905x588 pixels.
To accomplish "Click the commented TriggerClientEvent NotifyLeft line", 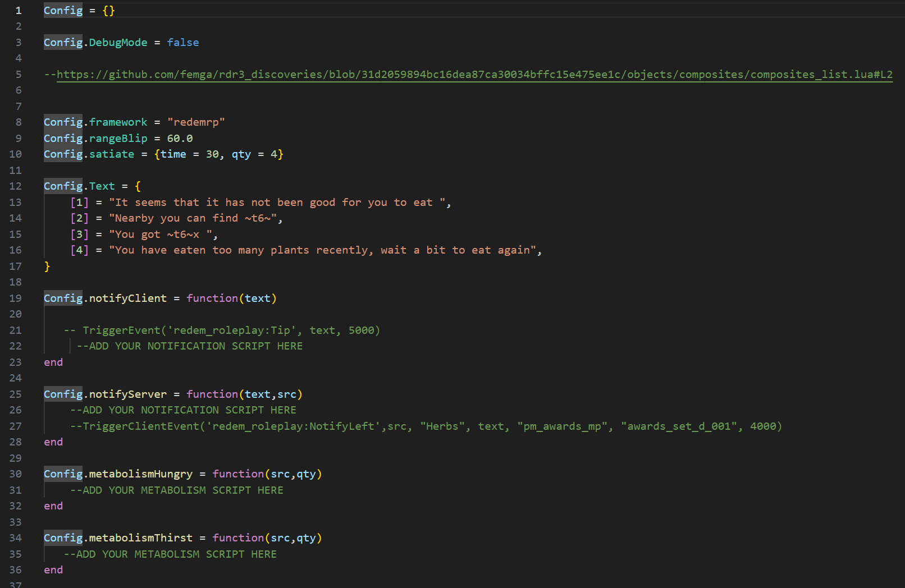I will click(x=426, y=426).
